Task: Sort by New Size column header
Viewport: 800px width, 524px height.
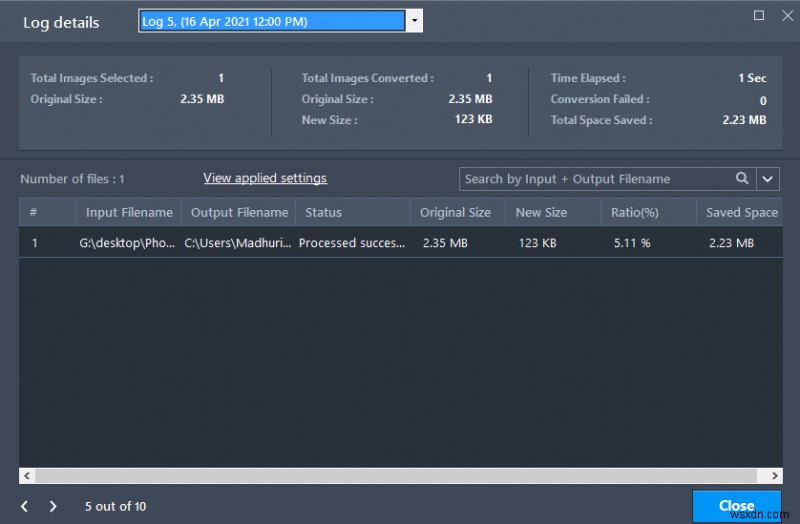Action: click(x=553, y=212)
